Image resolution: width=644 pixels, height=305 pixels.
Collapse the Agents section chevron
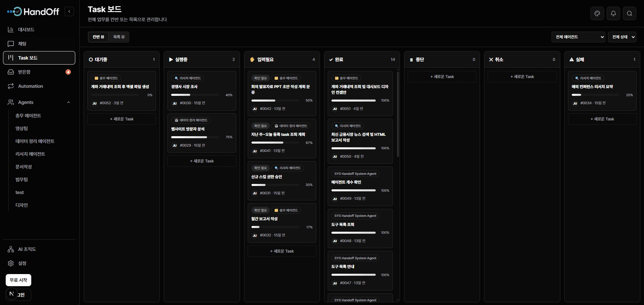pyautogui.click(x=69, y=102)
